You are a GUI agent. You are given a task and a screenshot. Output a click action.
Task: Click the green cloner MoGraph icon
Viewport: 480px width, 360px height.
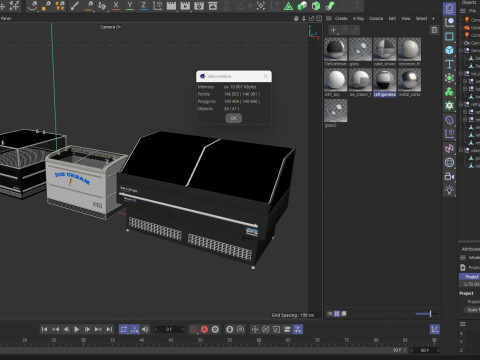click(x=449, y=92)
